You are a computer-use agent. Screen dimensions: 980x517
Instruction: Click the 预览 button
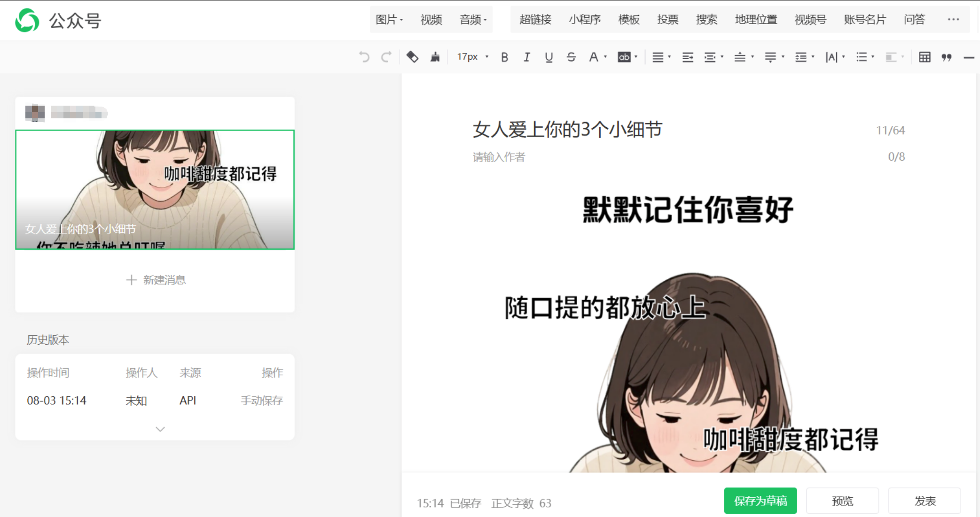[842, 501]
